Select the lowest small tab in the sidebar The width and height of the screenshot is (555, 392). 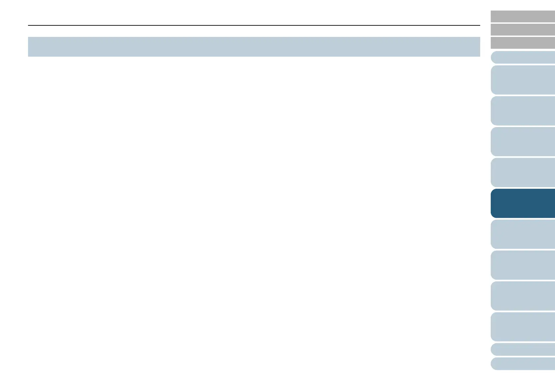(523, 364)
